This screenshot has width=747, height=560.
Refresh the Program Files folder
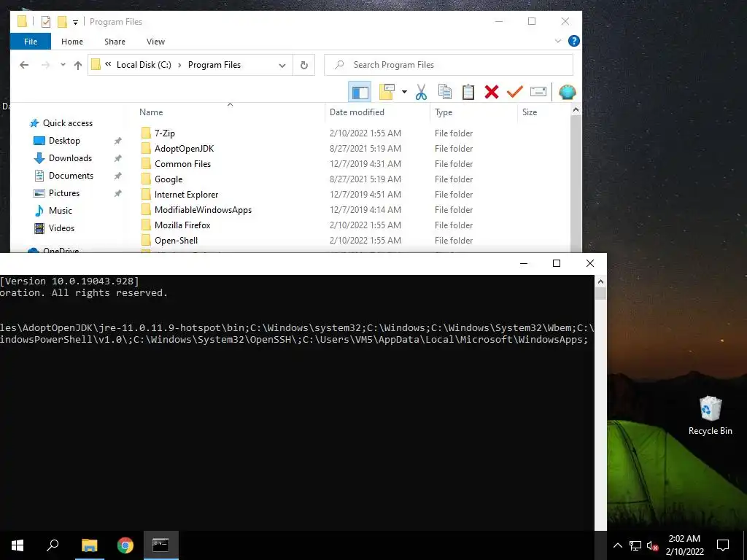tap(304, 65)
